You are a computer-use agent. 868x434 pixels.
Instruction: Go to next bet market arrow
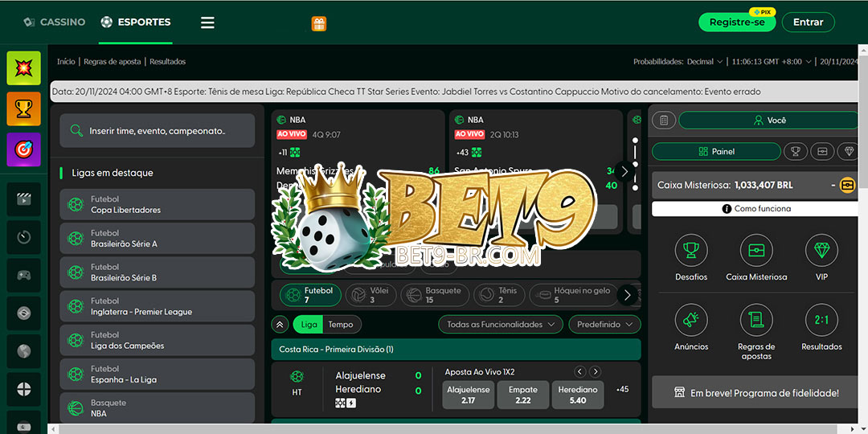595,372
